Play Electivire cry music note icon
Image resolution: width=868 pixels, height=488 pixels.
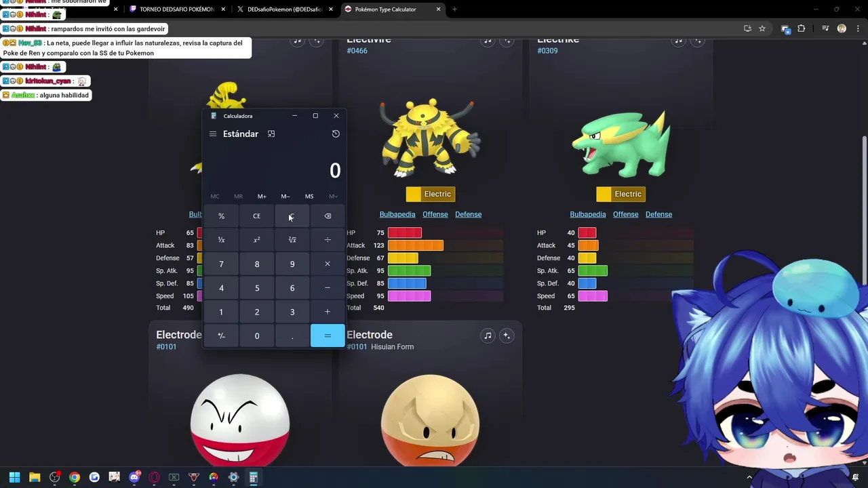coord(488,41)
